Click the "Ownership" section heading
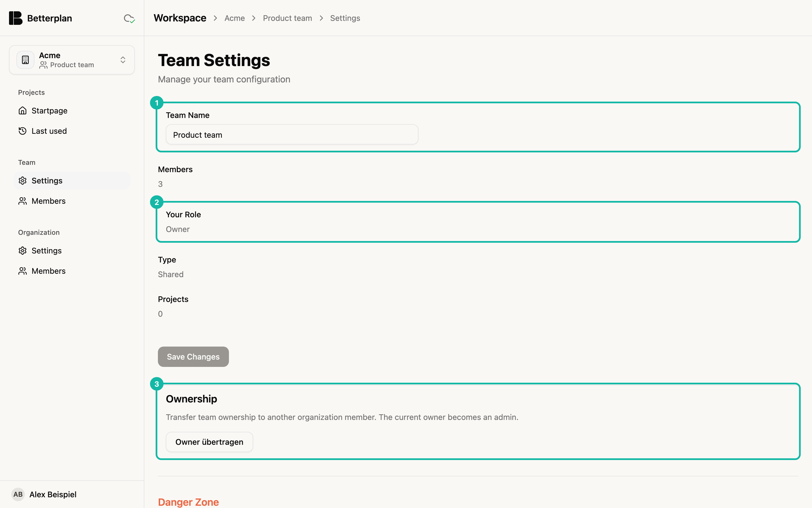This screenshot has height=508, width=812. (x=192, y=399)
